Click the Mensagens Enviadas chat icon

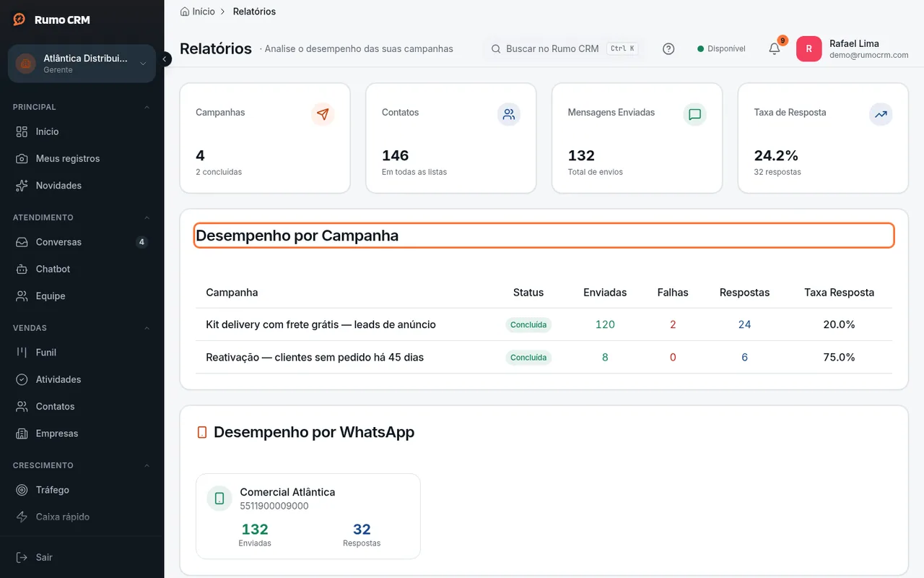coord(695,114)
